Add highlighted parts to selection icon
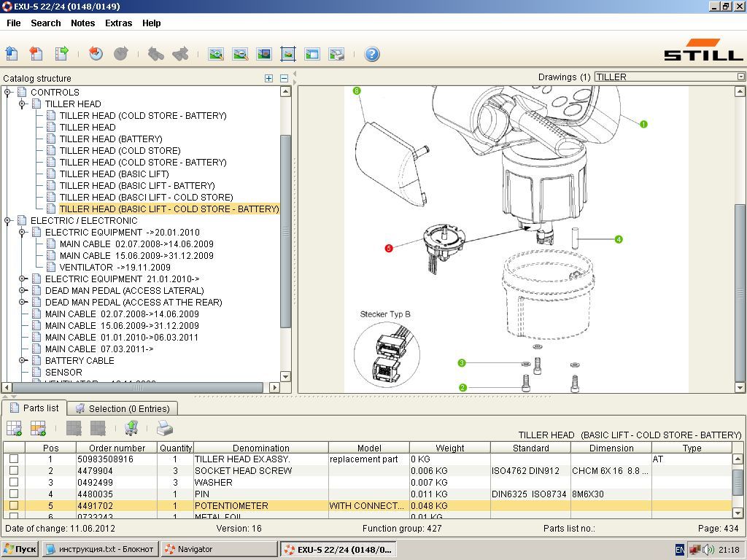Viewport: 747px width, 560px height. (38, 428)
